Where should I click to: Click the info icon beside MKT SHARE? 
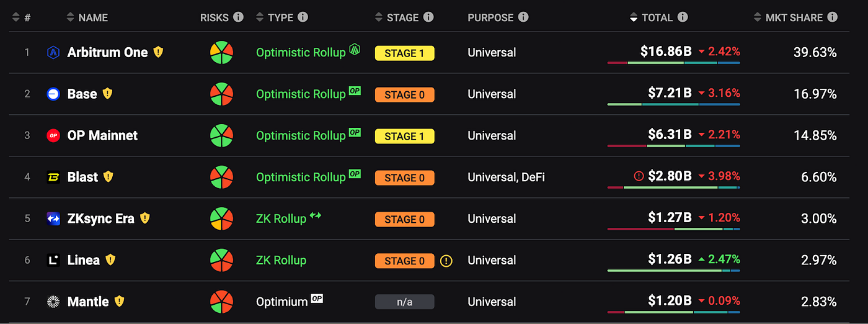(832, 17)
